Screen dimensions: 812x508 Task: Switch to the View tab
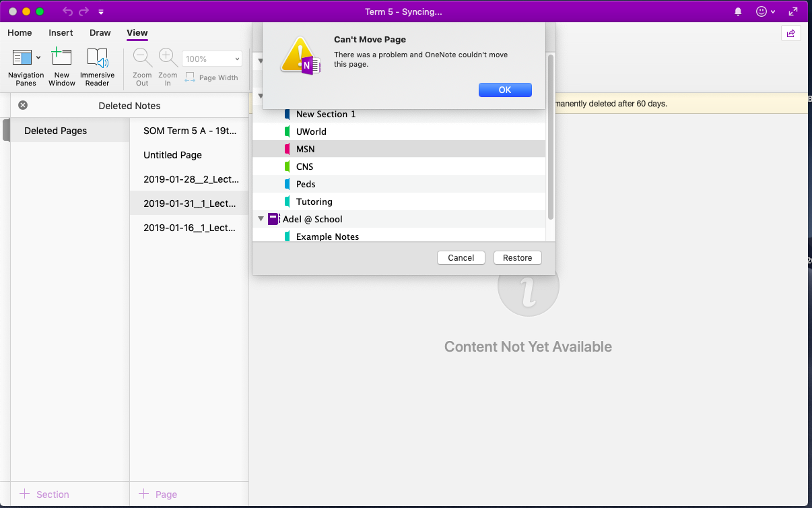click(x=137, y=32)
